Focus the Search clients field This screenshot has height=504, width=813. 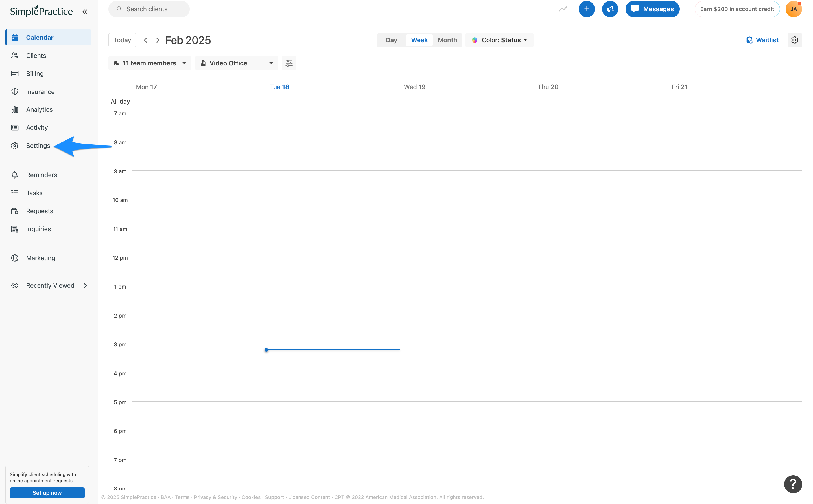pos(149,9)
